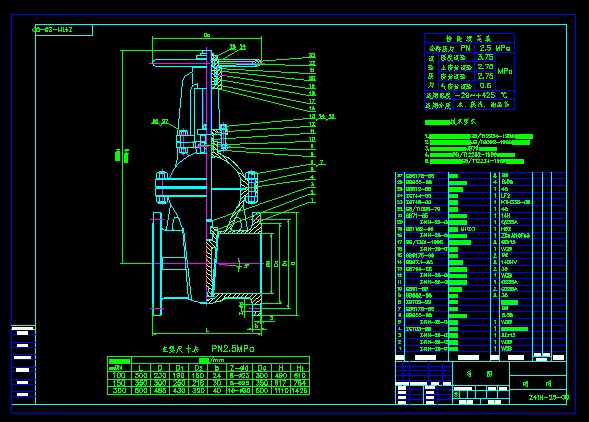
Task: Click the M10X1 entry in parts list
Action: 468,229
